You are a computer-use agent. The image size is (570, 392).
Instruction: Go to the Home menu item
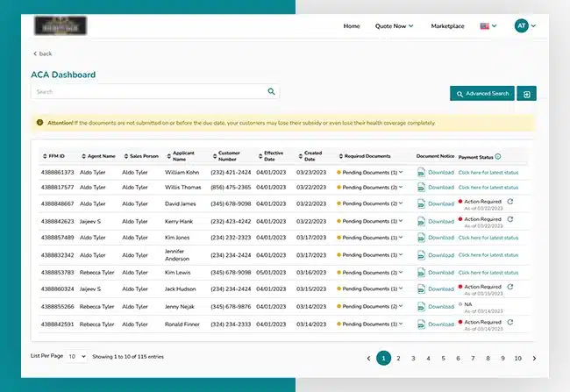(352, 26)
